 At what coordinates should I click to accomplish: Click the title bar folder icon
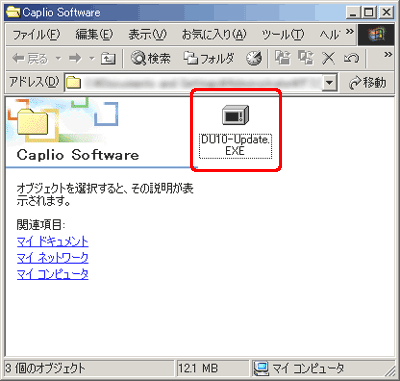pyautogui.click(x=13, y=13)
